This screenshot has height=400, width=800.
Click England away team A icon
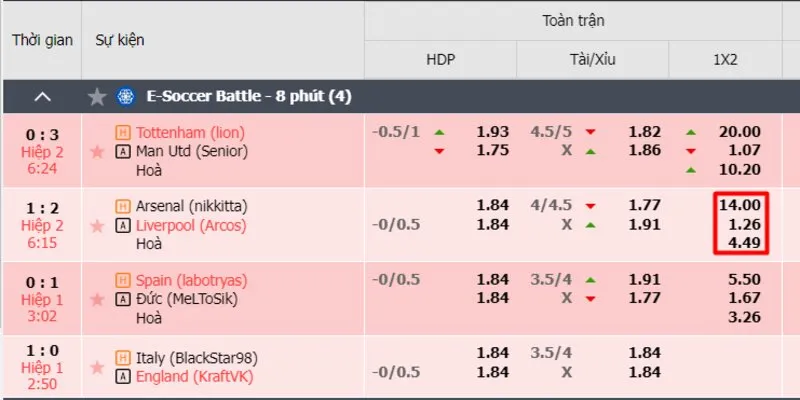(x=123, y=376)
